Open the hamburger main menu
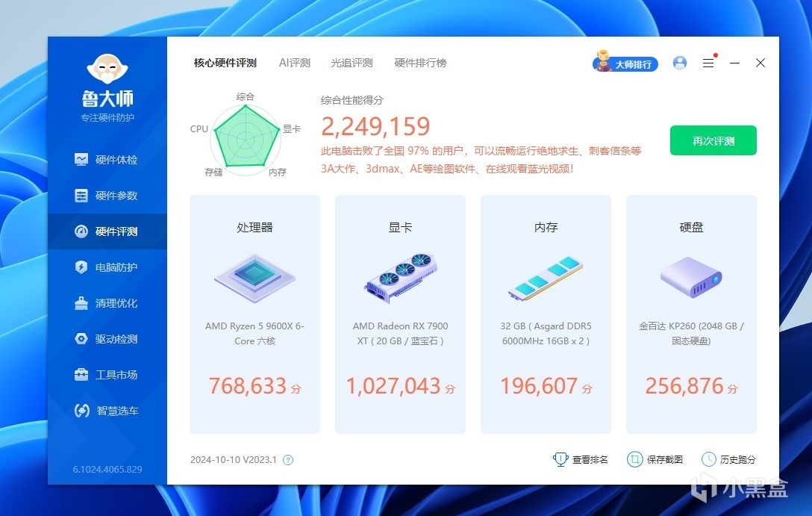Viewport: 812px width, 516px height. tap(708, 63)
